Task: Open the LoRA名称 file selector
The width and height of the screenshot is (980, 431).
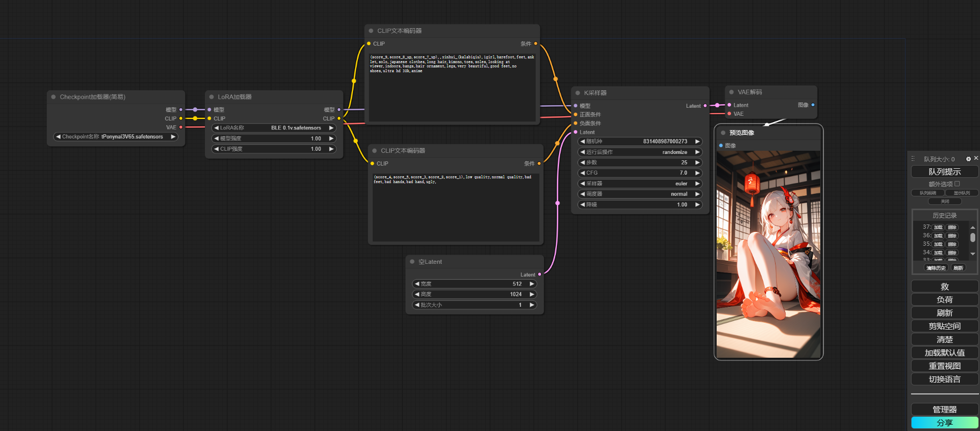Action: [x=274, y=128]
